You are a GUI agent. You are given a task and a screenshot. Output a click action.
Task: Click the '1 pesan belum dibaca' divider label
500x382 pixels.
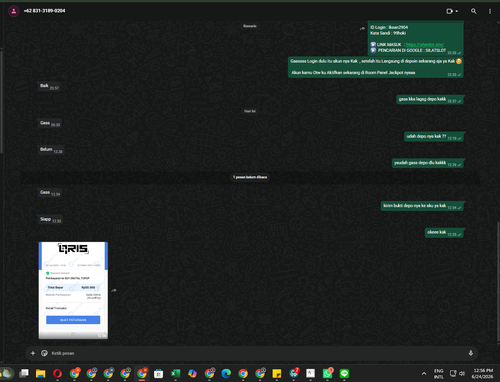pos(250,177)
